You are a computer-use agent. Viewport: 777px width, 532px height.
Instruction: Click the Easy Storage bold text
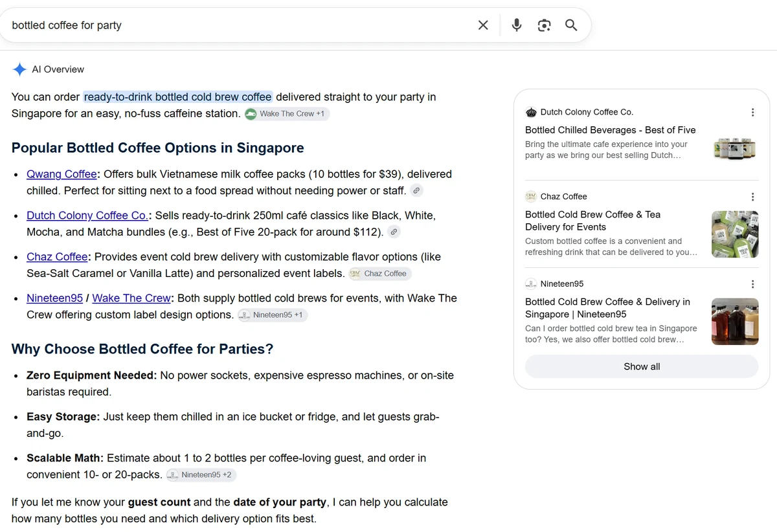[x=63, y=417]
